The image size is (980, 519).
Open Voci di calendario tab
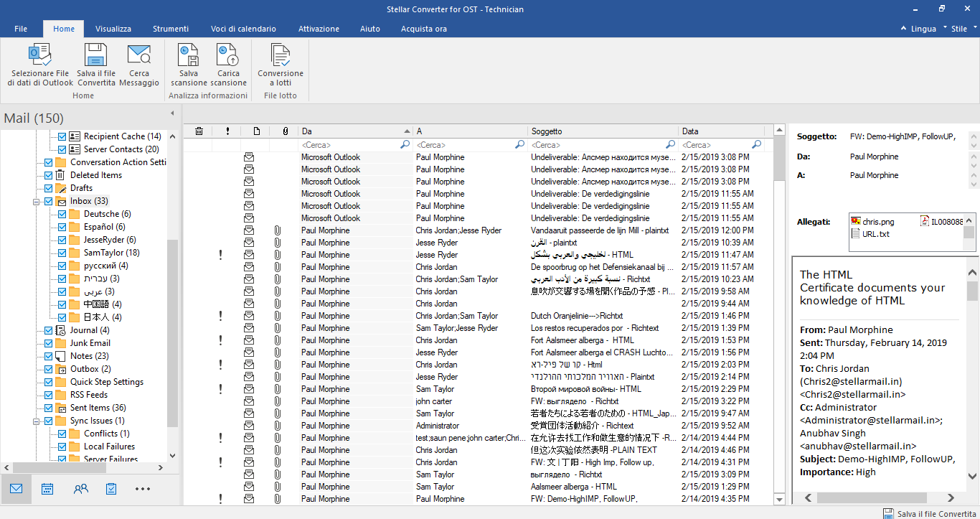pos(243,29)
